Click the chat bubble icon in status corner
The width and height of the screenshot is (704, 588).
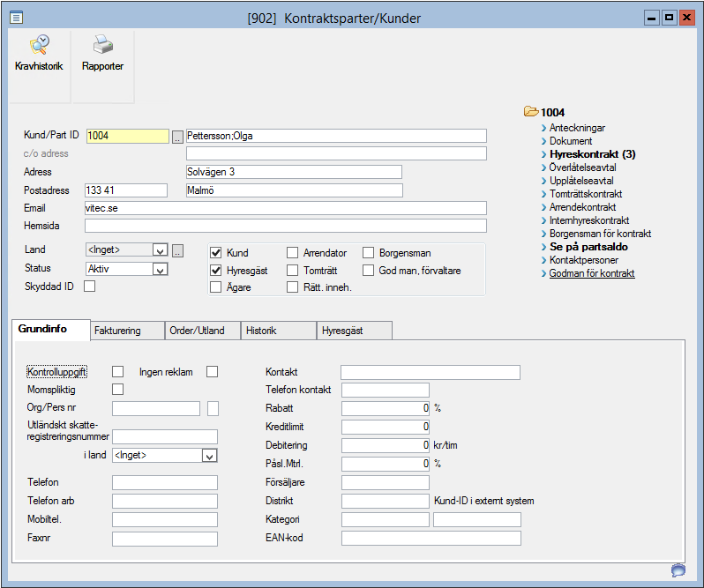tap(678, 570)
